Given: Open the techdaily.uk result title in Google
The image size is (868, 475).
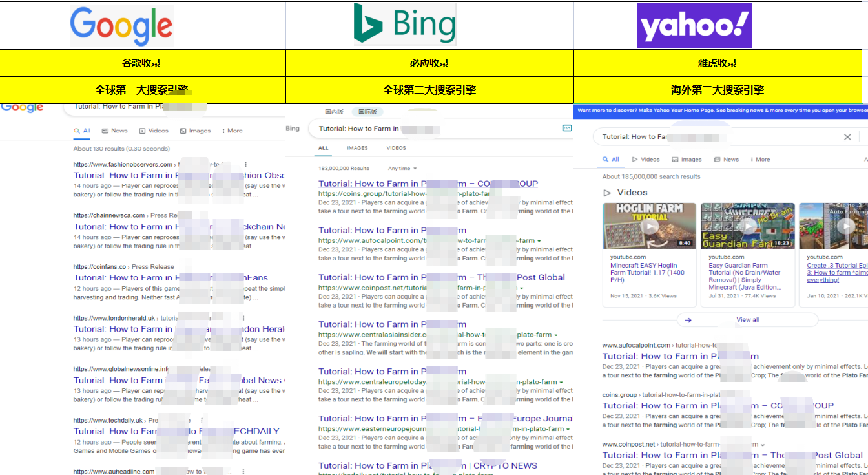Looking at the screenshot, I should 176,432.
